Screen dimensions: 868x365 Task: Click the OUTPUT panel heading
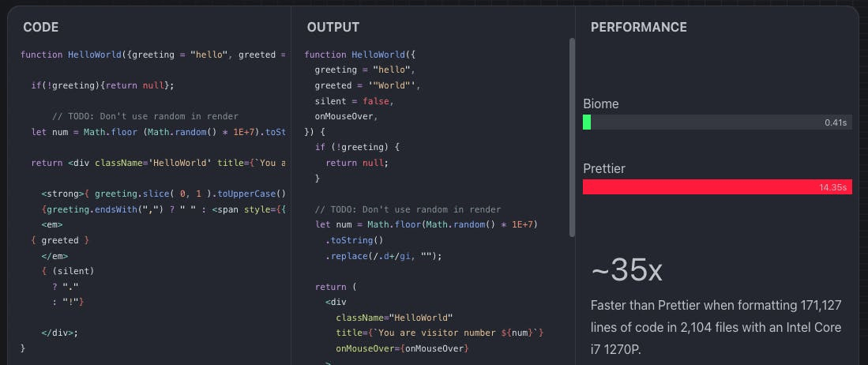point(333,28)
